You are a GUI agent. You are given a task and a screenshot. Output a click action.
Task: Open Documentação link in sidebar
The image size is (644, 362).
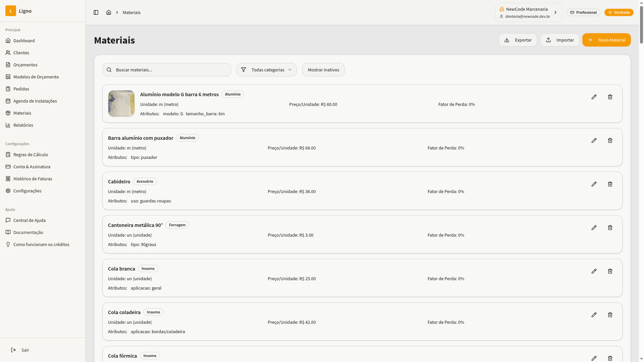click(43, 232)
